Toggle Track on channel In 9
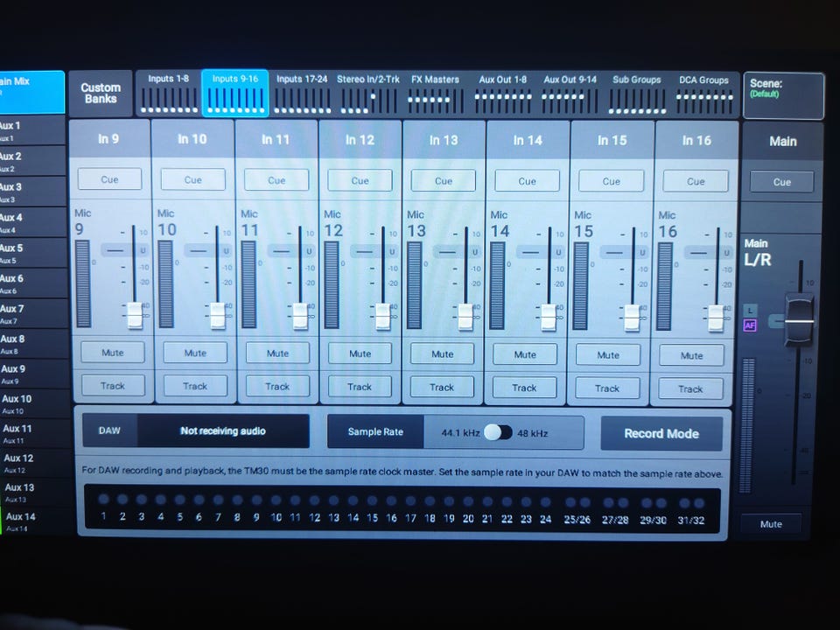 click(113, 386)
